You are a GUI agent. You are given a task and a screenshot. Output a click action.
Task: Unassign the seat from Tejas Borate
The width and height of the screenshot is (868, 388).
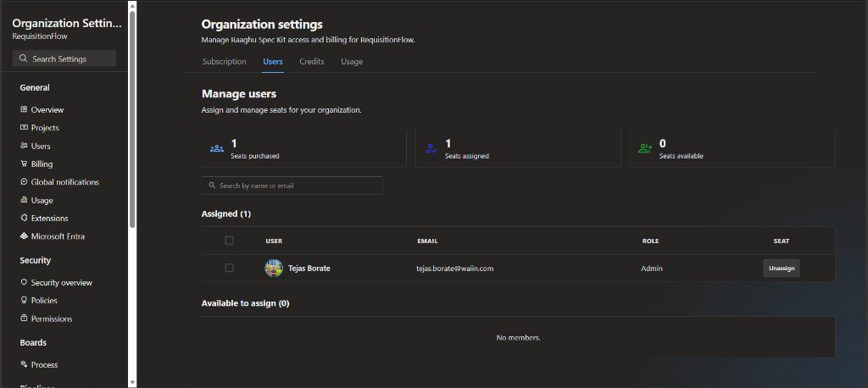click(781, 268)
